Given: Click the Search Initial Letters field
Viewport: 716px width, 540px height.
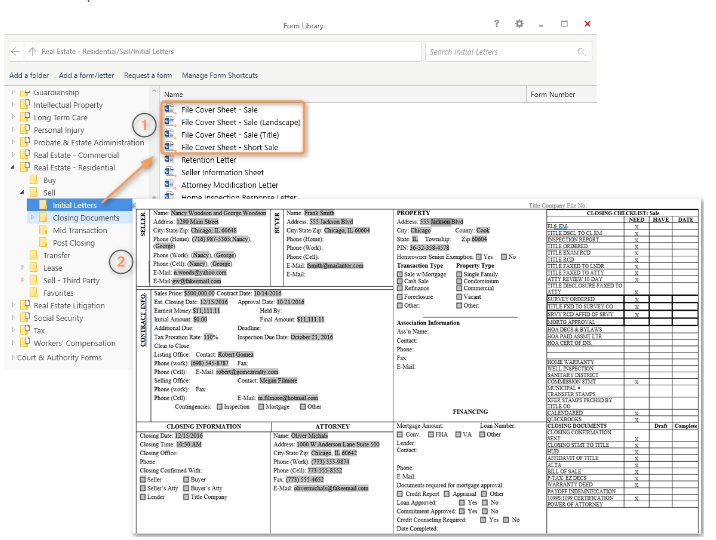Looking at the screenshot, I should point(508,52).
